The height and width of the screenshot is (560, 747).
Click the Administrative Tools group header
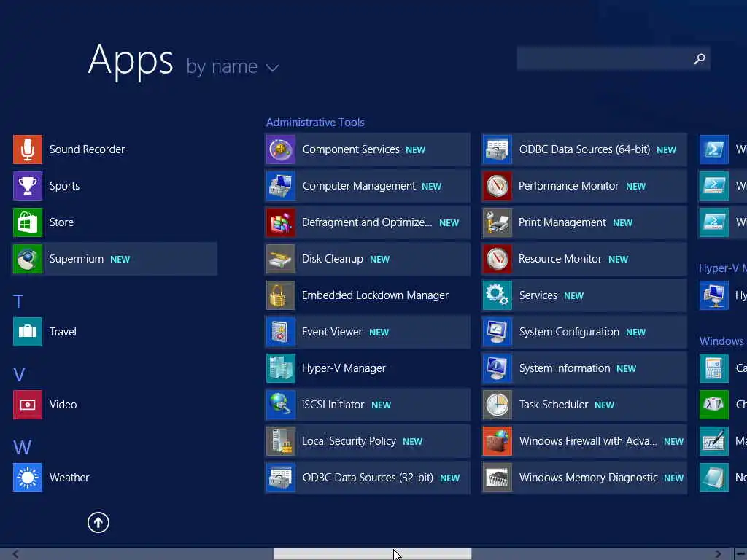coord(315,122)
